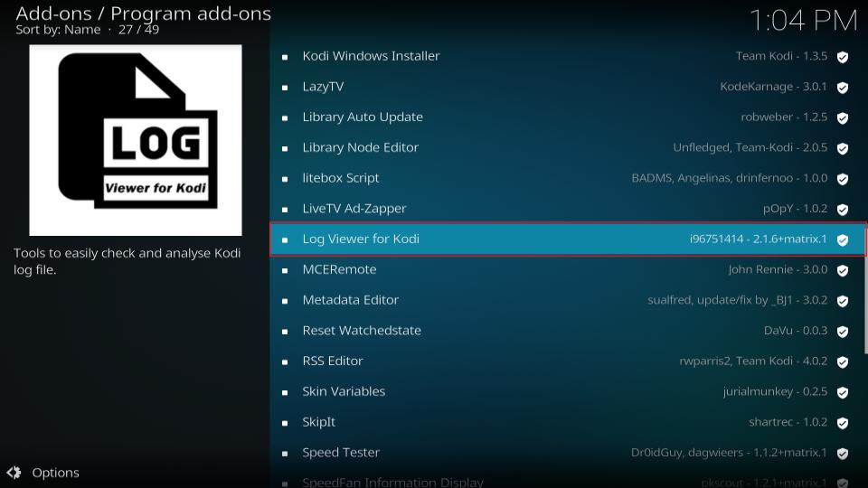Click the 'Add-ons / Program add-ons' breadcrumb title

point(144,14)
